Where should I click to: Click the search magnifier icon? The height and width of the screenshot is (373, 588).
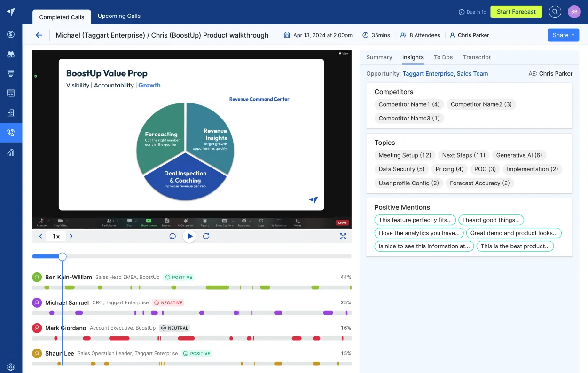(555, 12)
